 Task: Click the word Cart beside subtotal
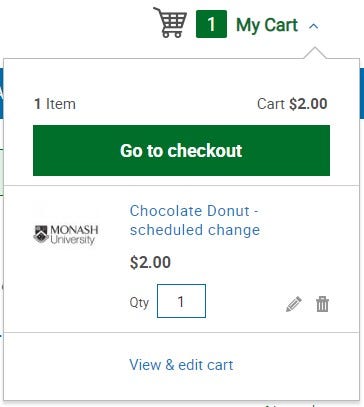tap(271, 104)
